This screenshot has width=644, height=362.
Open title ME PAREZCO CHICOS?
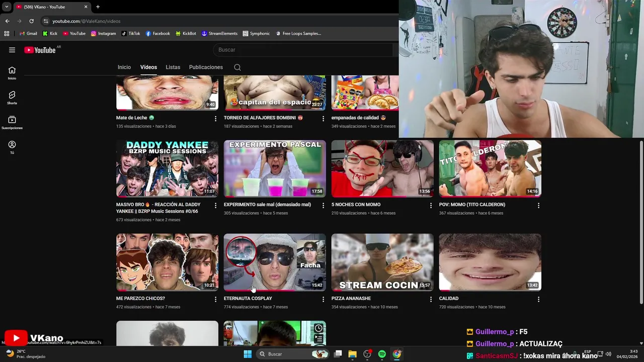140,298
